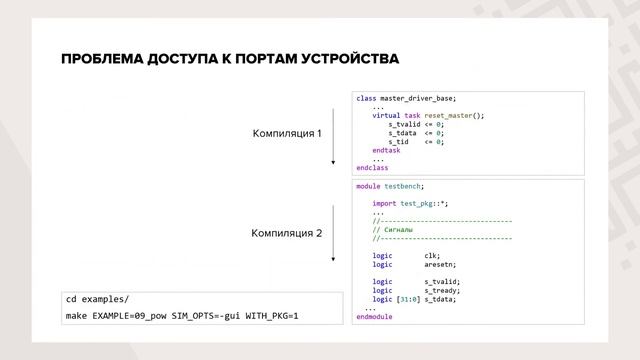Screen dimensions: 640x360
Task: Click the 'logic clk;' declaration
Action: [x=406, y=256]
